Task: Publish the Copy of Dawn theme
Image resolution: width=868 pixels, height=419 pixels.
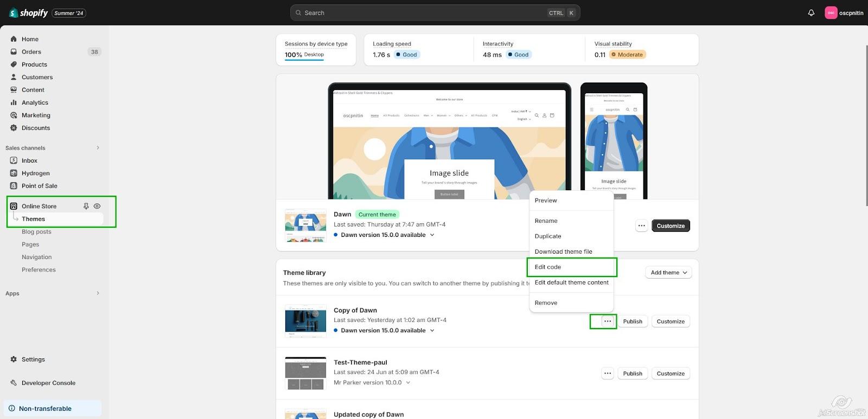Action: (633, 321)
